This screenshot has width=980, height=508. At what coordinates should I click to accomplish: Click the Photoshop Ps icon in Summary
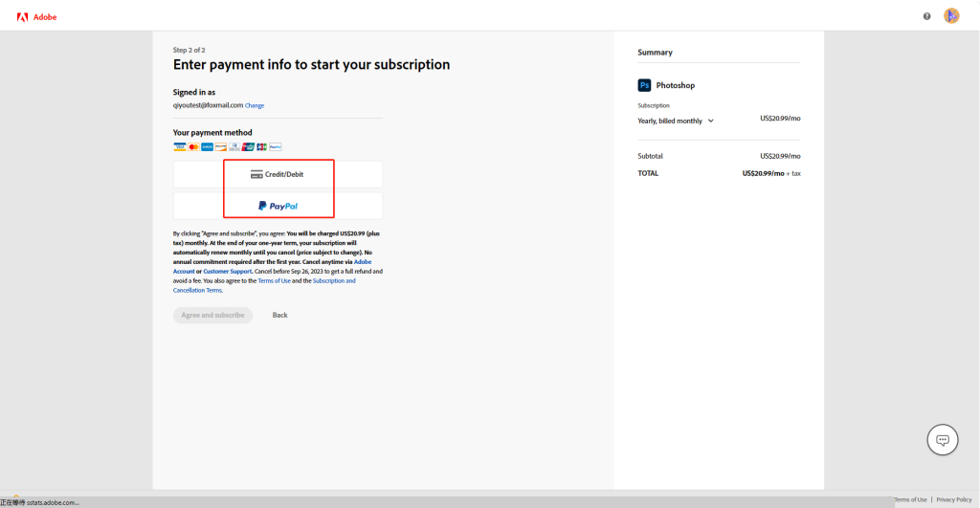pos(644,85)
